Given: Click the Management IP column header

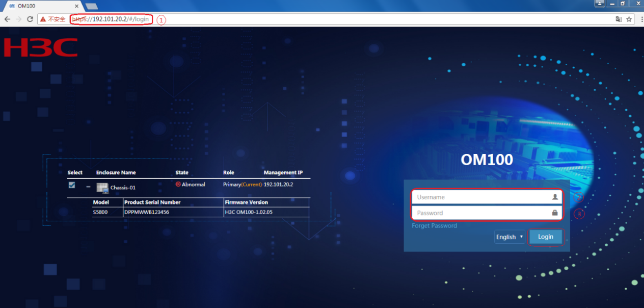Looking at the screenshot, I should click(283, 172).
